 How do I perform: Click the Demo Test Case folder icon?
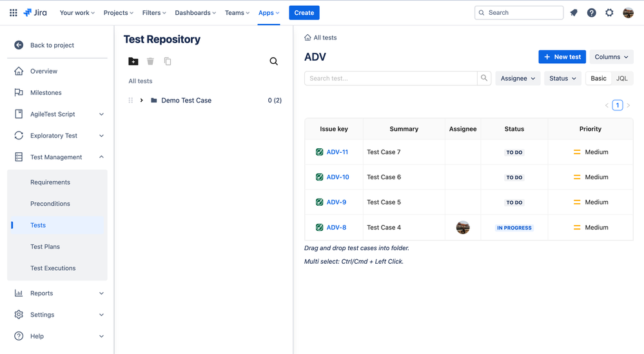coord(153,100)
